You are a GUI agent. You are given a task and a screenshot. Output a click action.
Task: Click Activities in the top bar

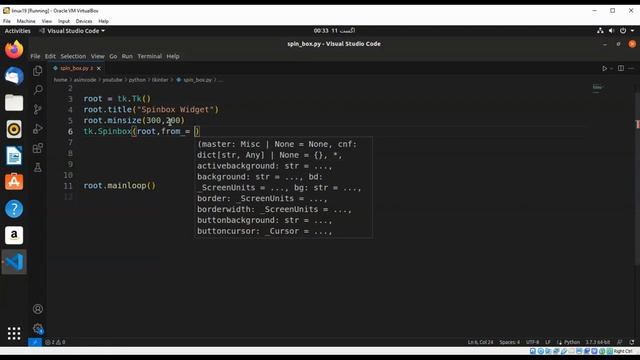pyautogui.click(x=18, y=31)
